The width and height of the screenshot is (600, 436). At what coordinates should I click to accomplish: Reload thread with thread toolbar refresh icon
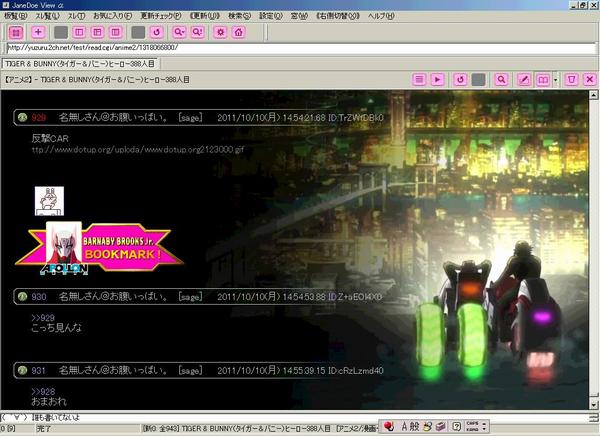click(460, 80)
